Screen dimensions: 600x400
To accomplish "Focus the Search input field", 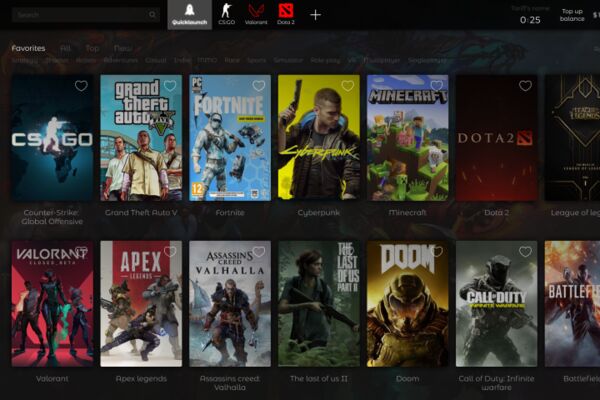I will [x=86, y=15].
